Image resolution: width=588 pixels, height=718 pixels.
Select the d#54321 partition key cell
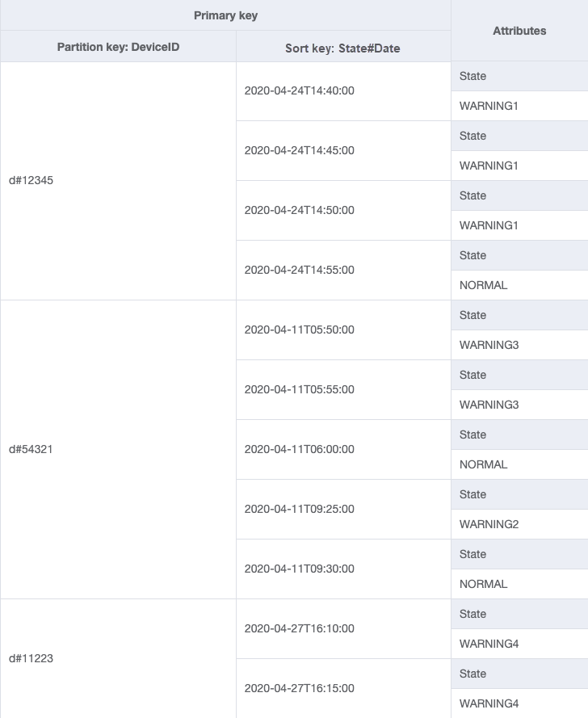(x=31, y=449)
